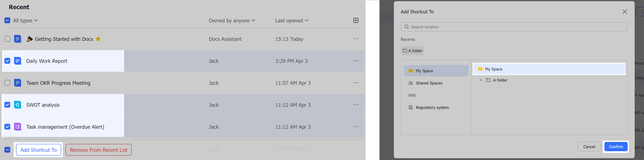Select My Space in the dialog sidebar
This screenshot has width=644, height=160.
coord(436,71)
